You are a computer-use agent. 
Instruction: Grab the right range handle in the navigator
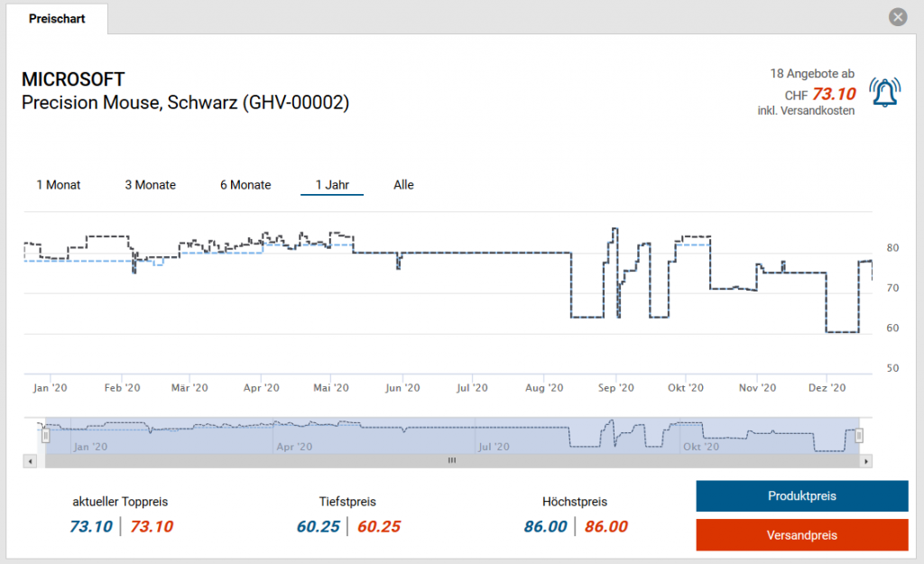click(859, 436)
